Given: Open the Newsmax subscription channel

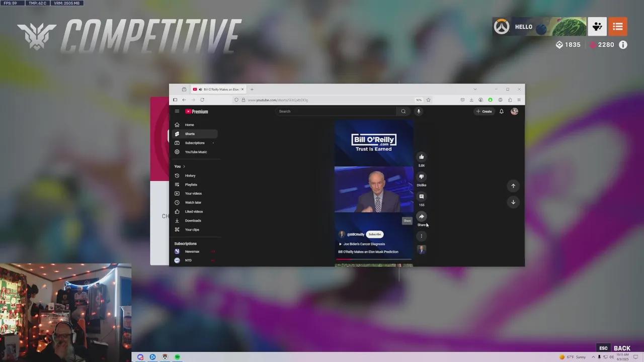Looking at the screenshot, I should coord(195,251).
